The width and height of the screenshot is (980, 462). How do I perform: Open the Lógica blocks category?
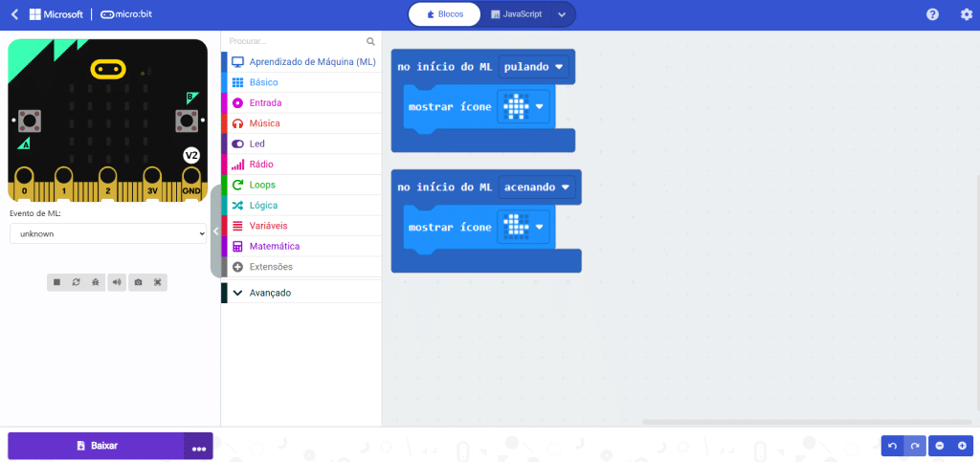(301, 206)
